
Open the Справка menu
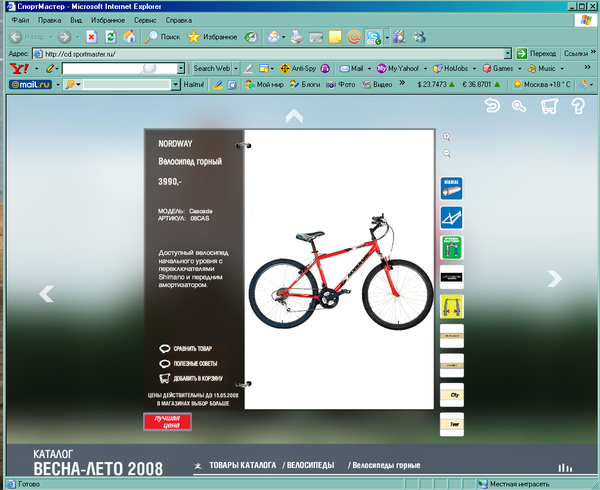coord(179,20)
